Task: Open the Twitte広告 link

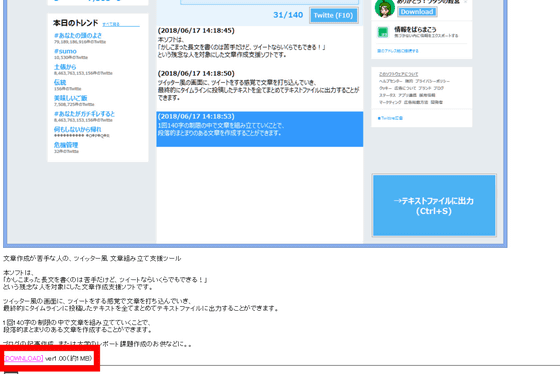Action: point(390,118)
